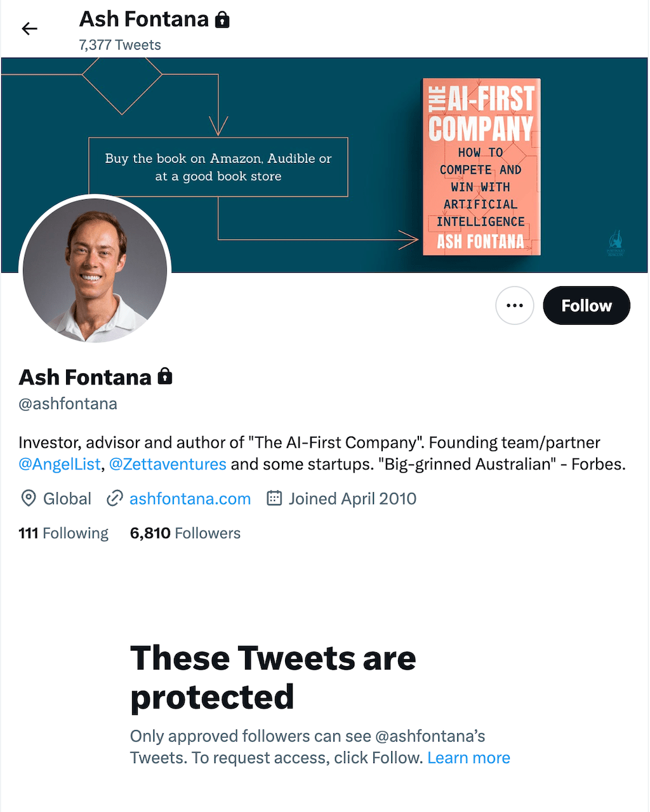This screenshot has height=812, width=650.
Task: View the 111 Following list
Action: coord(63,534)
